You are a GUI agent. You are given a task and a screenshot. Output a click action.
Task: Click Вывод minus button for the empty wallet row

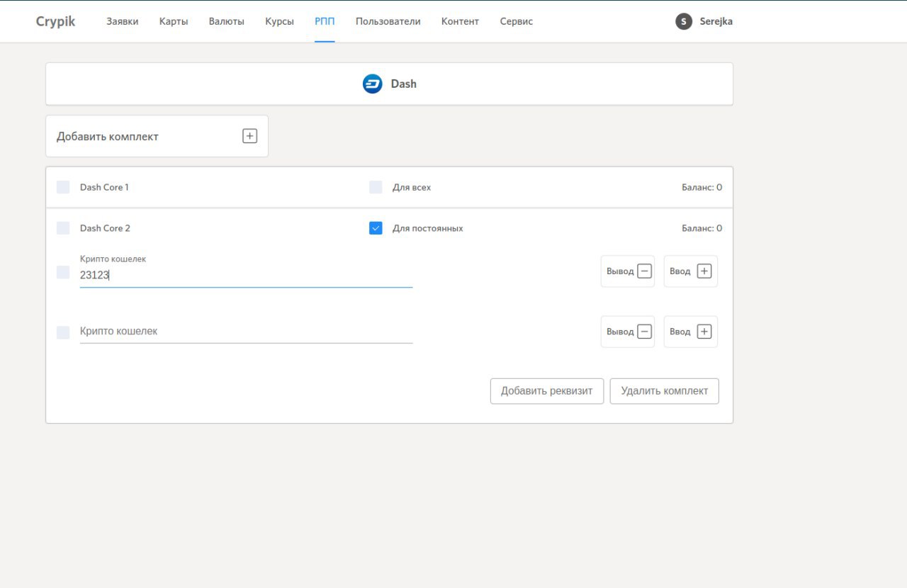click(x=628, y=332)
